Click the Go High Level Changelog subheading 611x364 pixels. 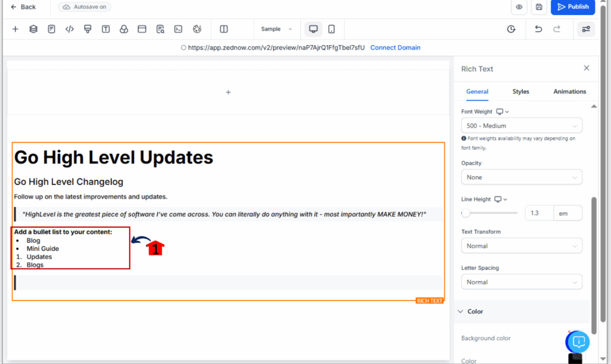[69, 182]
